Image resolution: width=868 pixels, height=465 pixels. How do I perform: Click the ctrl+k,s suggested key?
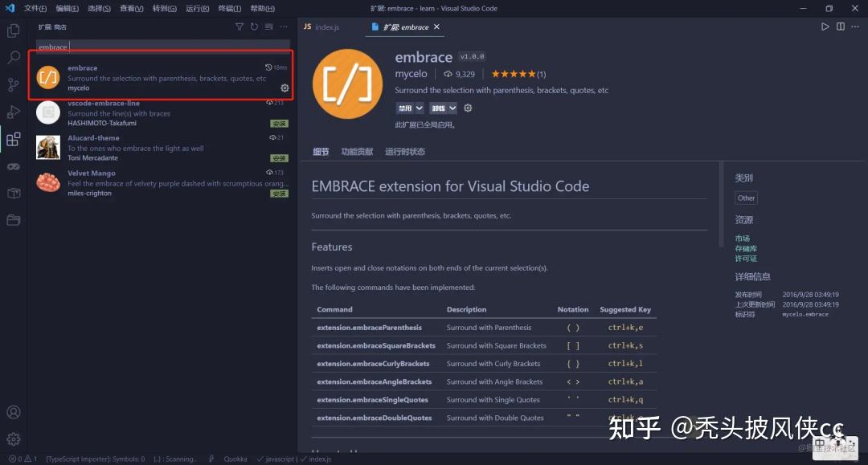625,345
